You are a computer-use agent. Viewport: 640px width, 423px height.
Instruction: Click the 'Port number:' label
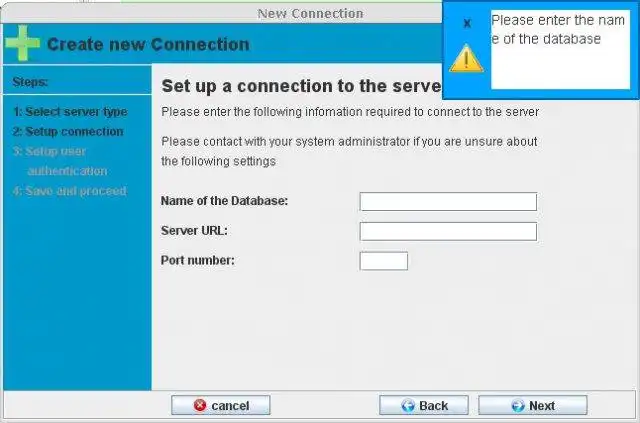point(198,260)
